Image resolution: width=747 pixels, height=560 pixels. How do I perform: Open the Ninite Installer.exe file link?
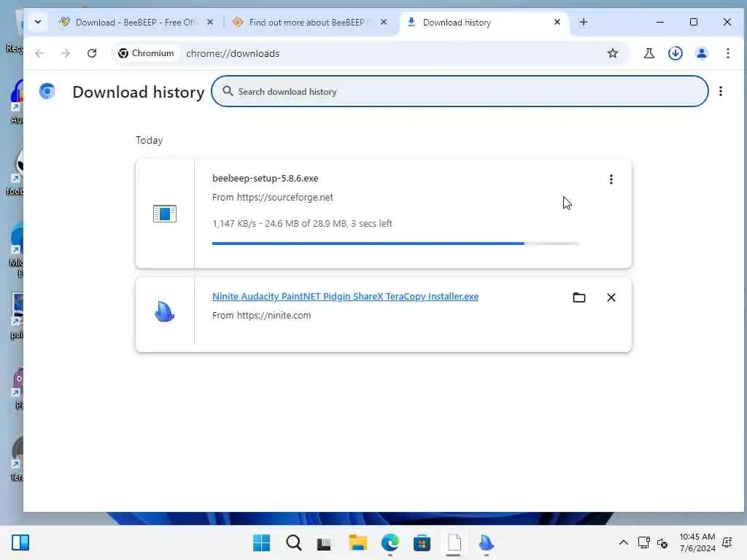point(345,296)
